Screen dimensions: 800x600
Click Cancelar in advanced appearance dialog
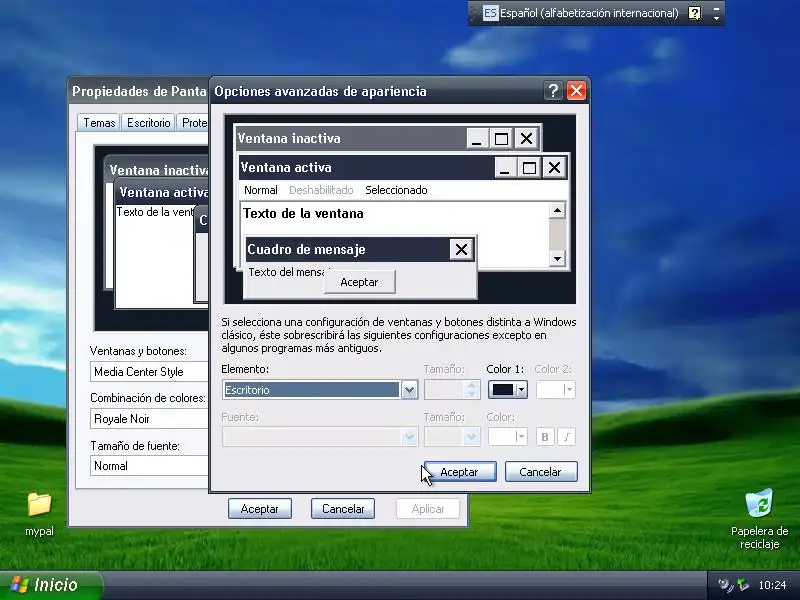[541, 472]
